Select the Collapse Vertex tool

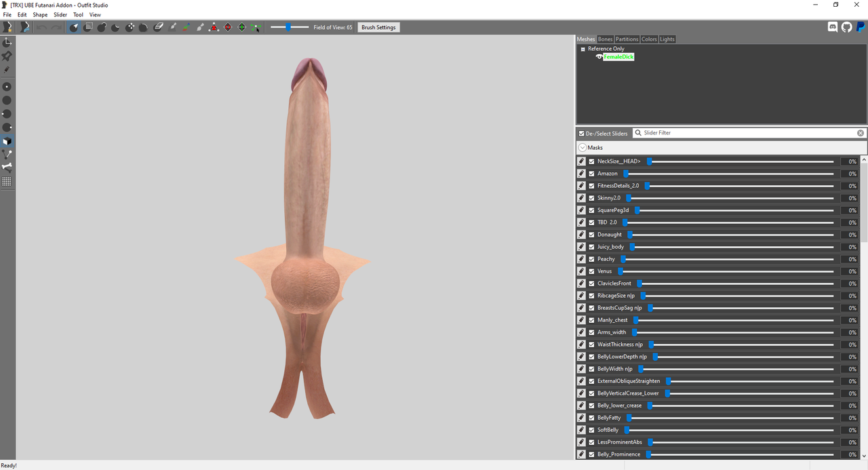point(214,27)
